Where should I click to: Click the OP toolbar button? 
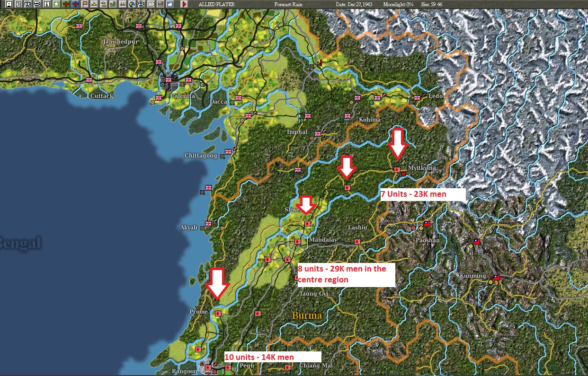(151, 4)
